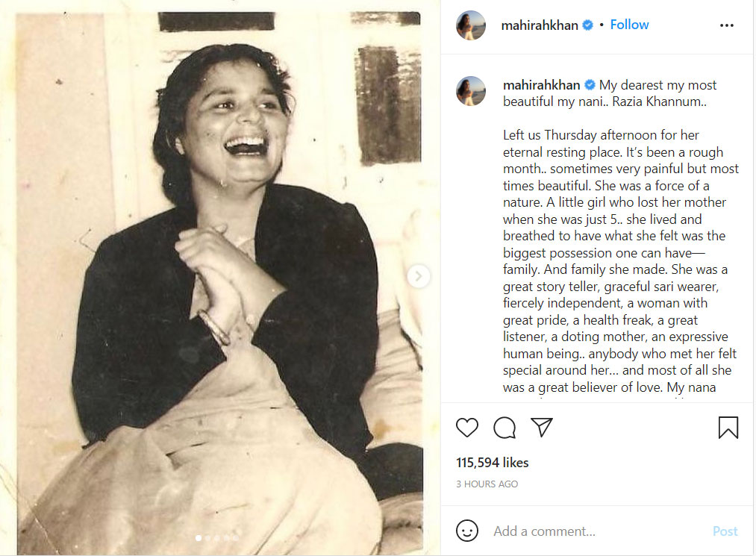Follow the mahirahkhan account
The width and height of the screenshot is (756, 556).
click(629, 25)
